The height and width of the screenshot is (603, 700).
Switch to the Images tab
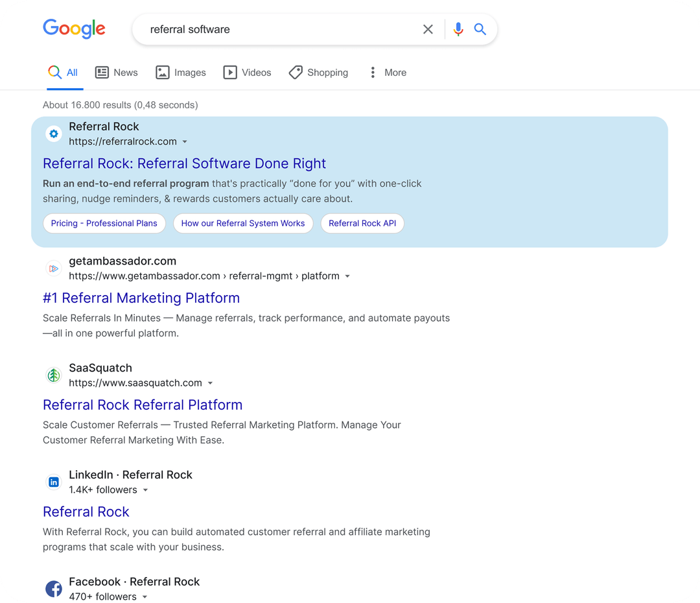[x=181, y=73]
